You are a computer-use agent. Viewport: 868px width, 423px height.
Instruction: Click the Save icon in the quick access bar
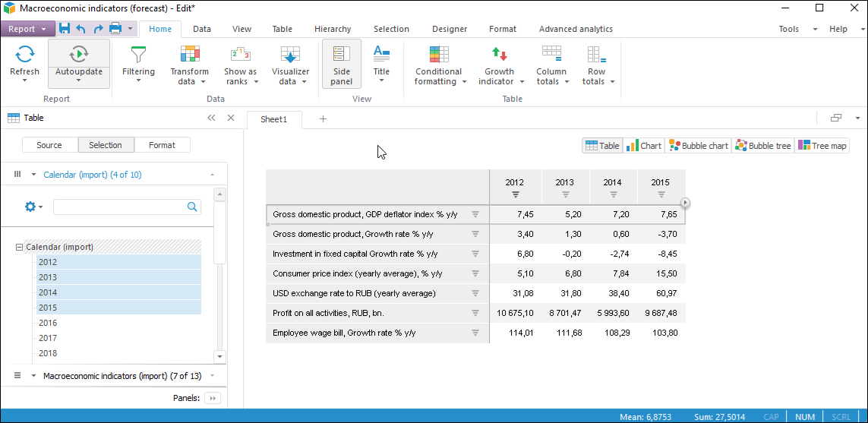[x=65, y=29]
